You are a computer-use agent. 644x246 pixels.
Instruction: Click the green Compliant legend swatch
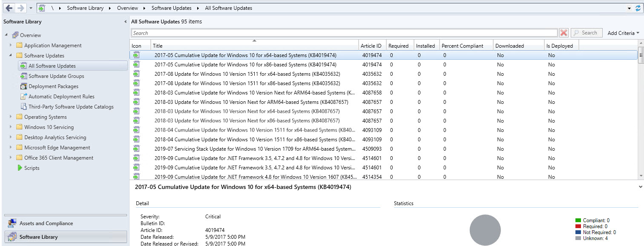578,220
